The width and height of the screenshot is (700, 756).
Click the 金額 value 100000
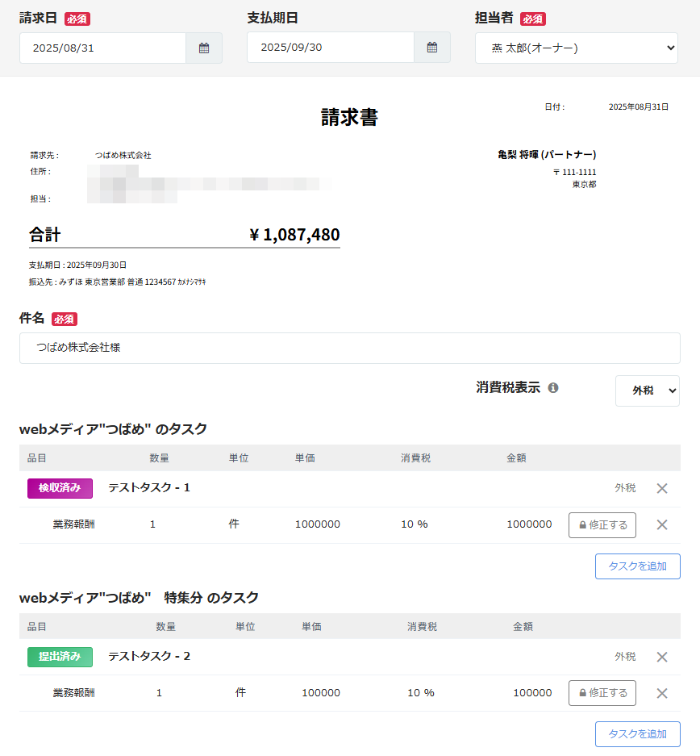click(532, 693)
